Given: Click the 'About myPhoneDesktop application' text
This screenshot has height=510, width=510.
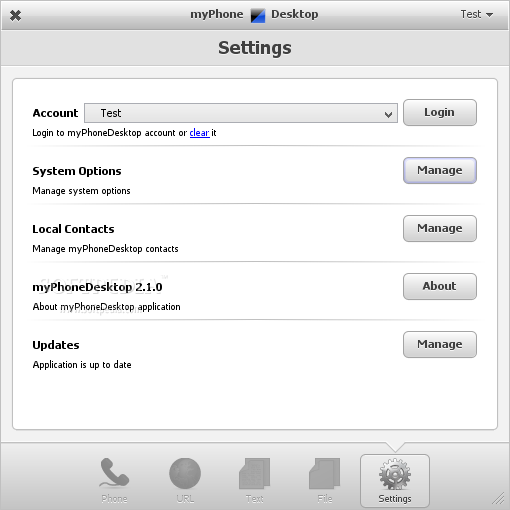Looking at the screenshot, I should [106, 307].
